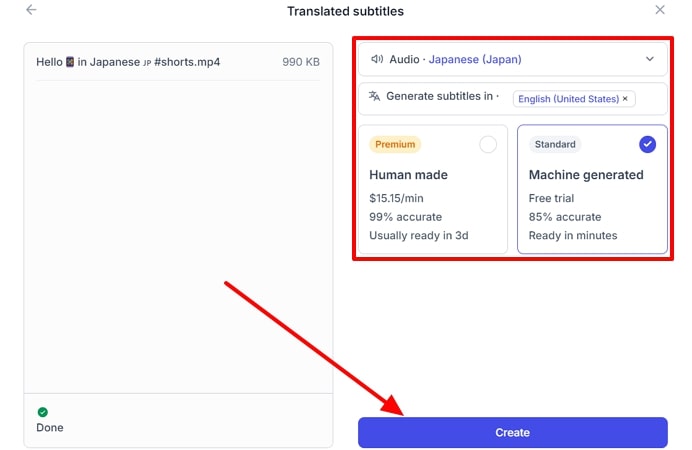
Task: Click the 990 KB file size
Action: tap(301, 62)
